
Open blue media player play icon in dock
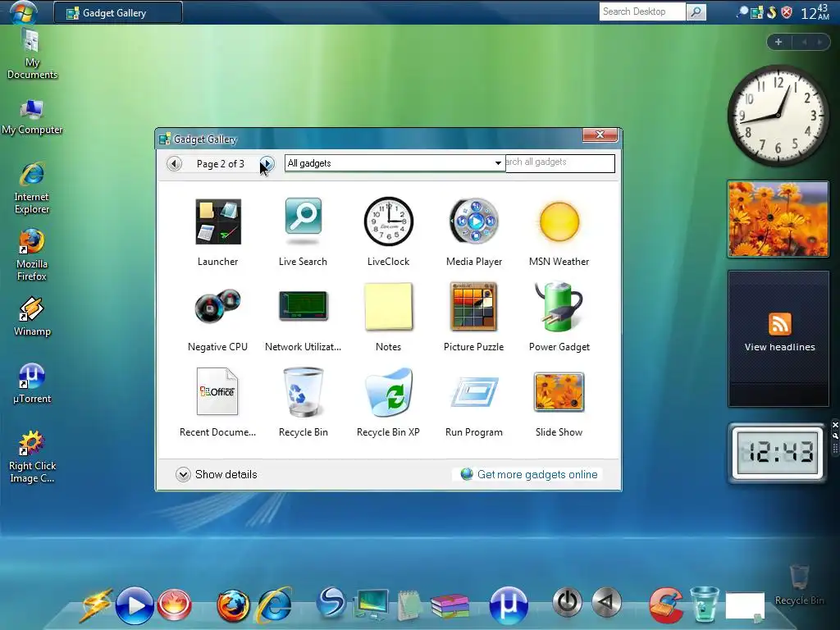(135, 606)
